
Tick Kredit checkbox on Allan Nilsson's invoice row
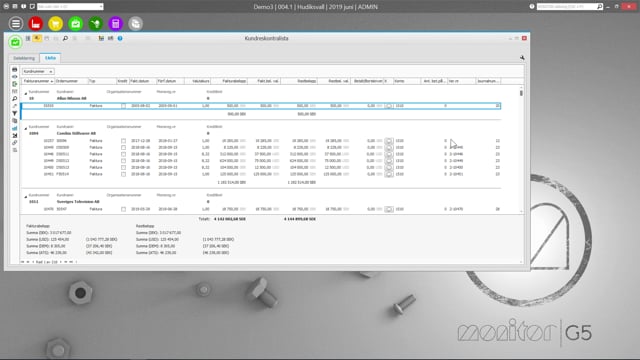tap(123, 106)
